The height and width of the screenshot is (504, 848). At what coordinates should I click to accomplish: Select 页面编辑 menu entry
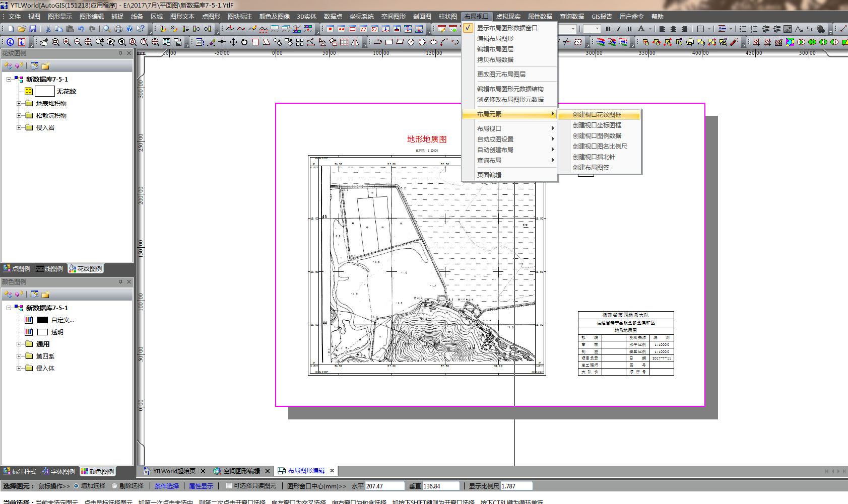click(509, 175)
